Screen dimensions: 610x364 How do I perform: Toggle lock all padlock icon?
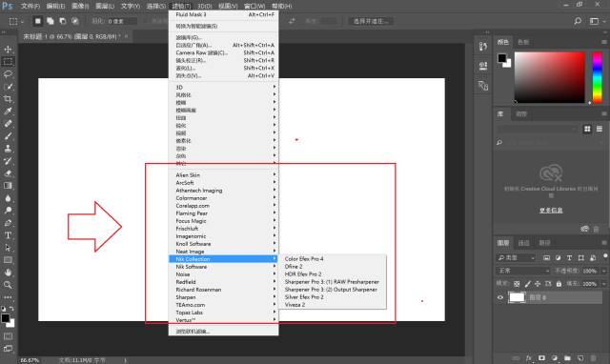(x=559, y=284)
